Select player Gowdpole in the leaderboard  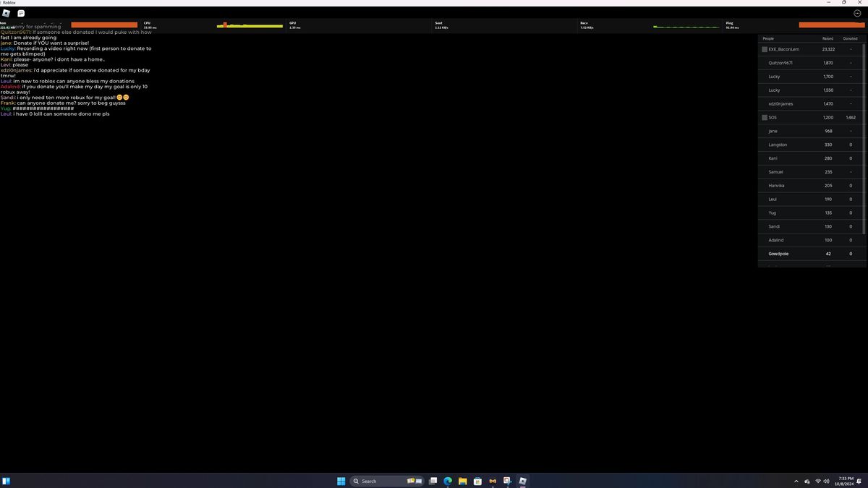pyautogui.click(x=778, y=254)
